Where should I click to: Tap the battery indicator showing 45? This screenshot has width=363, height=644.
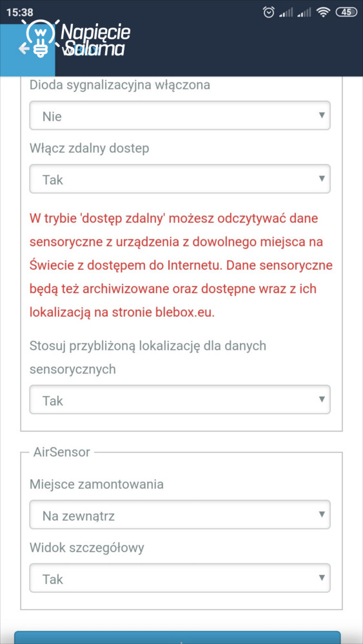pyautogui.click(x=346, y=12)
